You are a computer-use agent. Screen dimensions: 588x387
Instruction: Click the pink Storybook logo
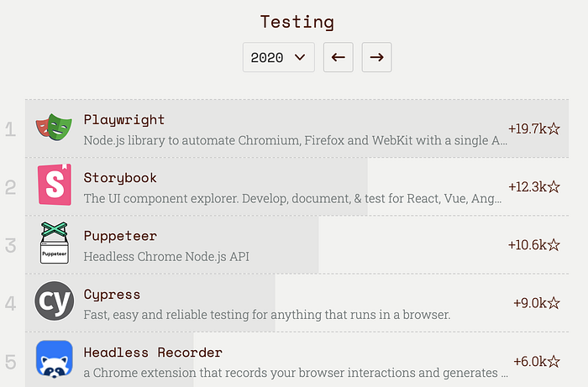click(55, 185)
